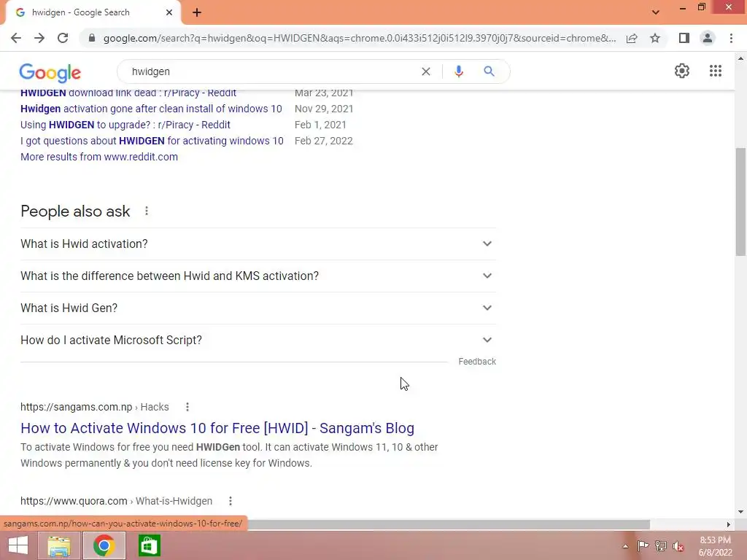Click the horizontal scrollbar right arrow
The width and height of the screenshot is (747, 560).
point(729,524)
